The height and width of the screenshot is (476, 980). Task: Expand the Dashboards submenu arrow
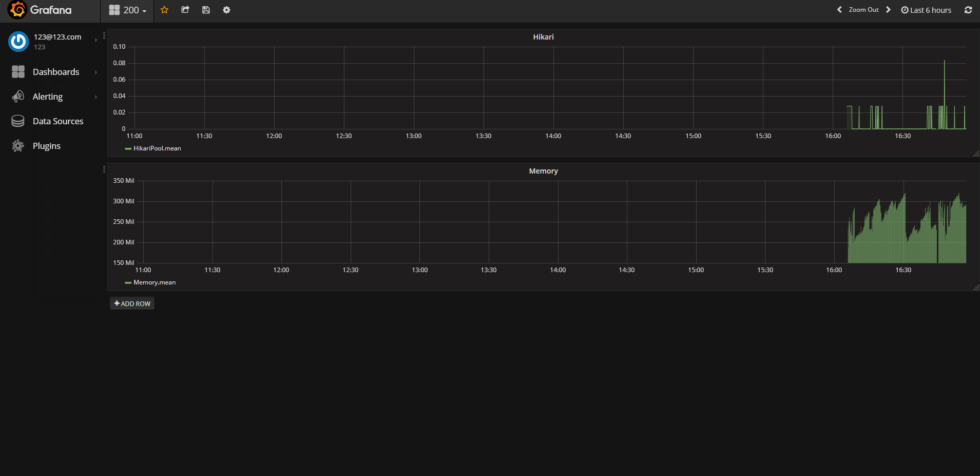point(96,72)
